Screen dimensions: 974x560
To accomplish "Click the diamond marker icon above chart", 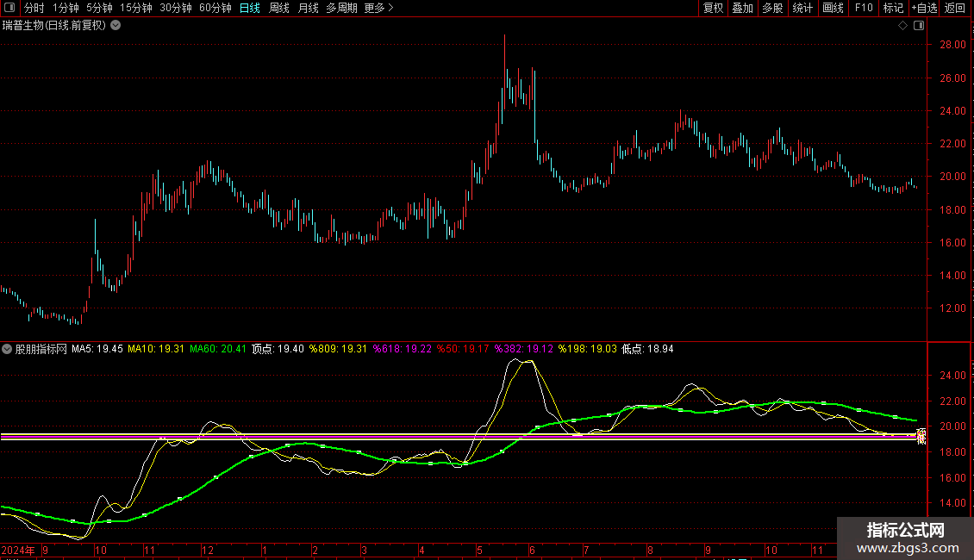I will pos(902,26).
